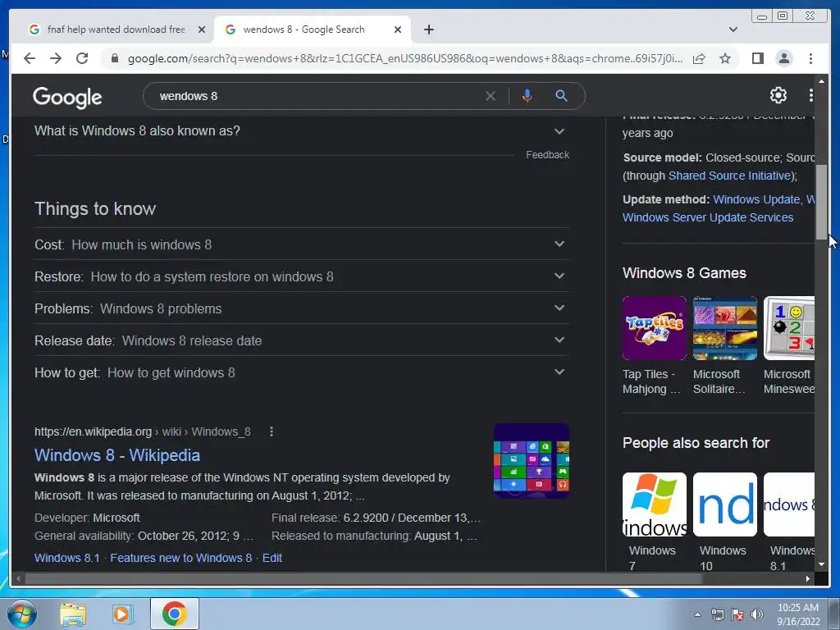Click the page scroll down arrow
840x630 pixels.
[x=821, y=564]
